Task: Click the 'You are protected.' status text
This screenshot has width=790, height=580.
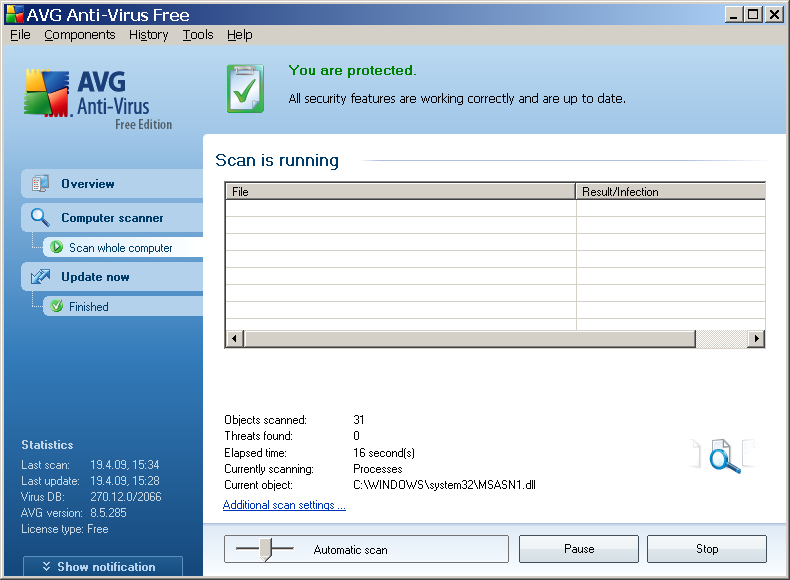Action: click(353, 71)
